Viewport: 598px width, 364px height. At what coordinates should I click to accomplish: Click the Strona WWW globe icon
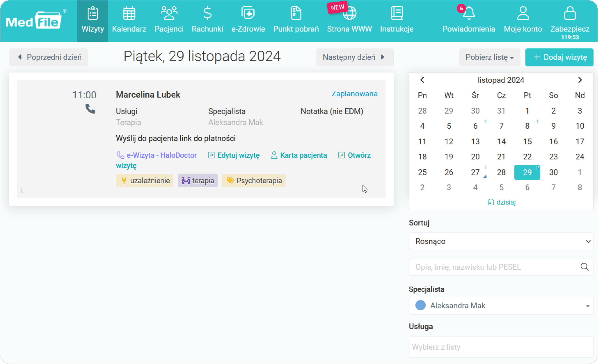point(350,13)
